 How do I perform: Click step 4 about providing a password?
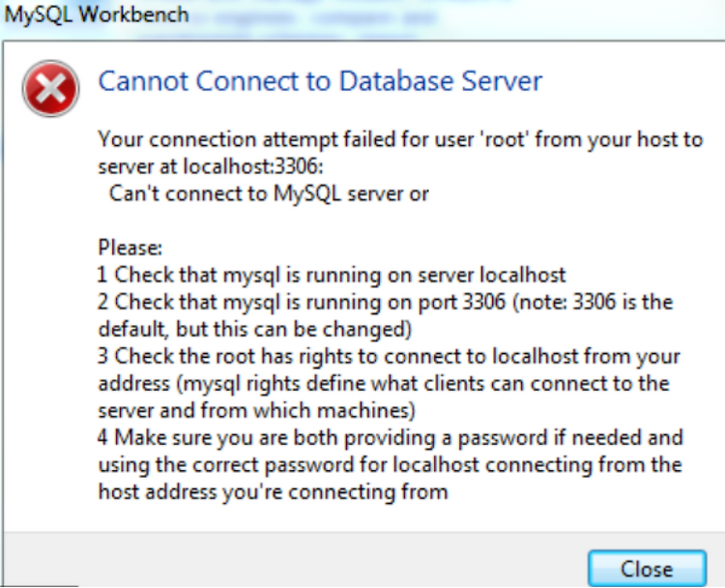click(391, 438)
